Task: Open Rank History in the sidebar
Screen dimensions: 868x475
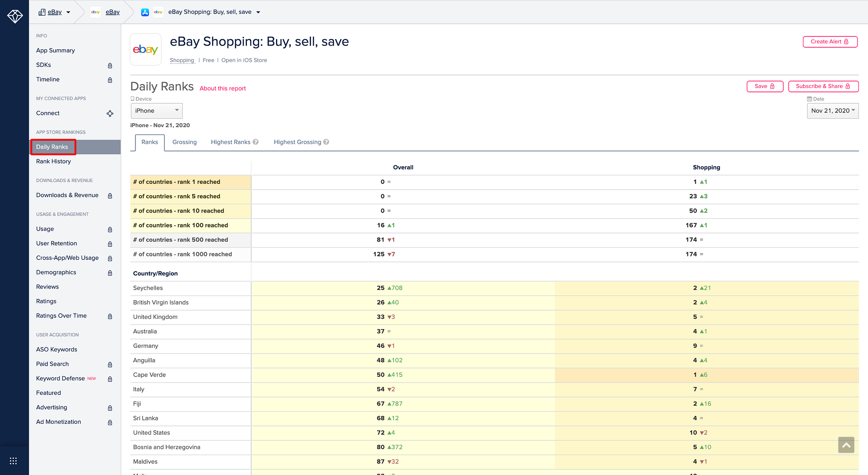Action: point(53,161)
